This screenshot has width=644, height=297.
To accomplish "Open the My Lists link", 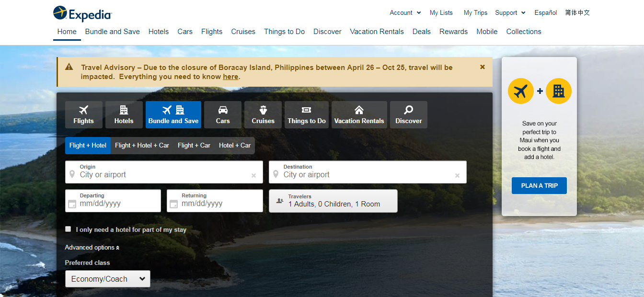I will [441, 13].
